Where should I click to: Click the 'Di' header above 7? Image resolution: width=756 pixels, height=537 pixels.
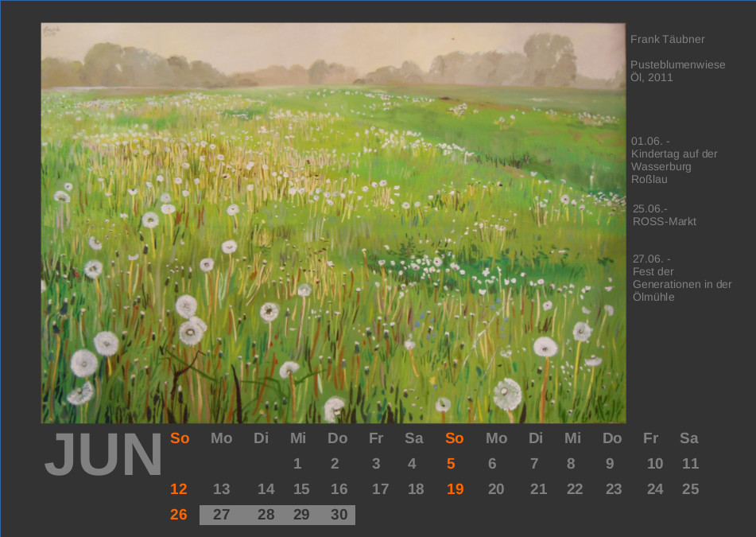(536, 438)
